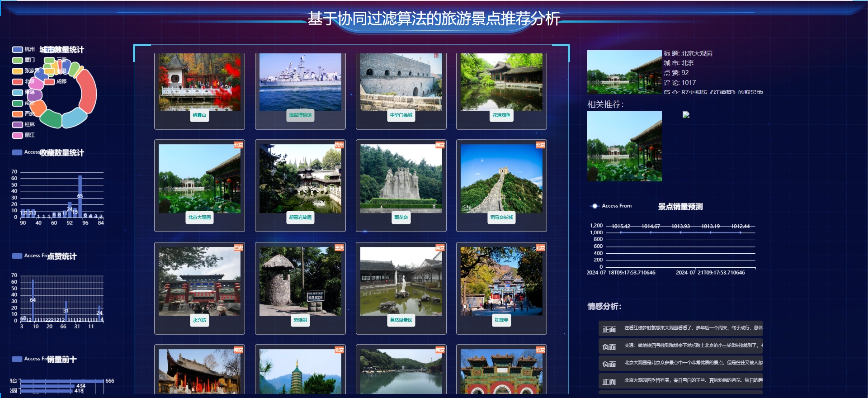Click the 1012.44 forecast data point
The height and width of the screenshot is (398, 868).
tap(740, 232)
